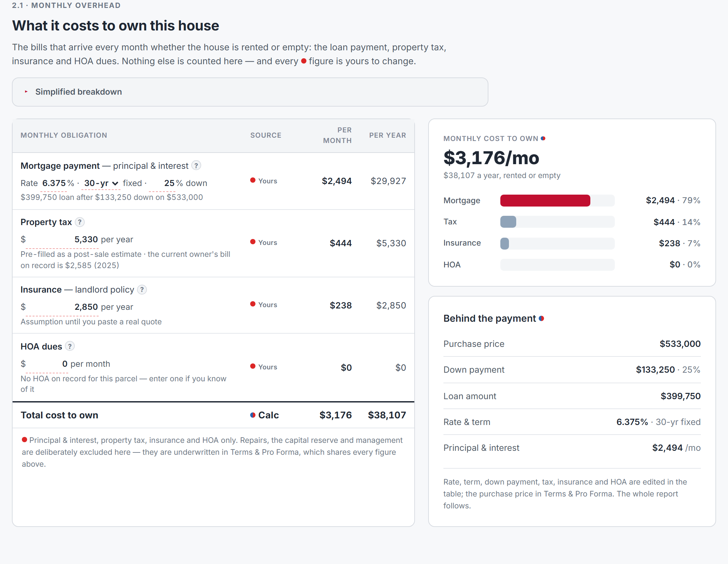This screenshot has width=728, height=564.
Task: Edit the HOA dues per month field
Action: point(47,364)
